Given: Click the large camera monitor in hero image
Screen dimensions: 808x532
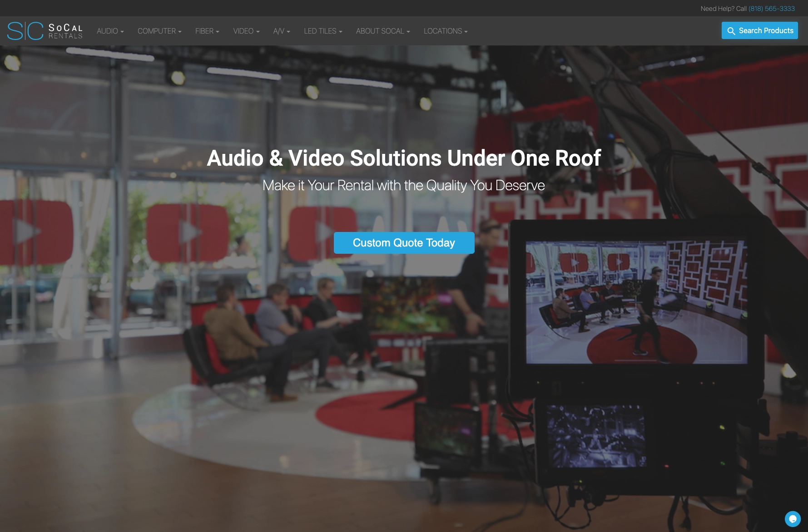Looking at the screenshot, I should 636,302.
